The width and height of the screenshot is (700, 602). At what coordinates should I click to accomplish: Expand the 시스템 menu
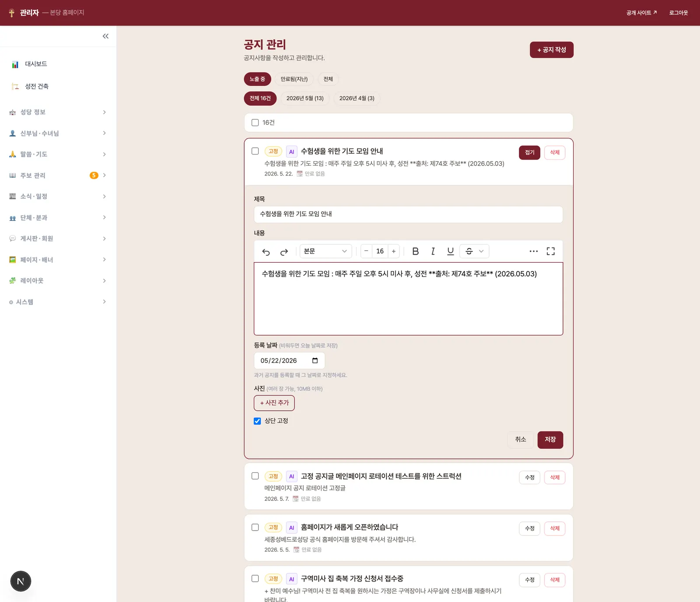[x=58, y=302]
